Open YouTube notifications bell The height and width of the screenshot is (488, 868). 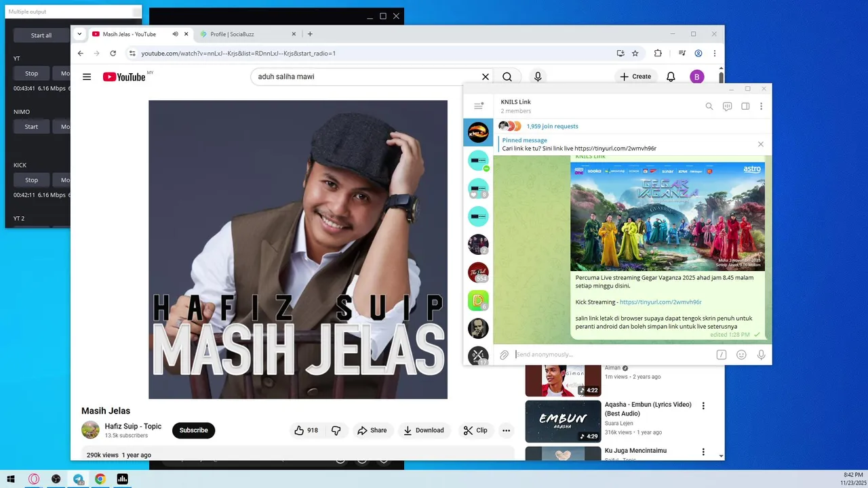(x=671, y=77)
